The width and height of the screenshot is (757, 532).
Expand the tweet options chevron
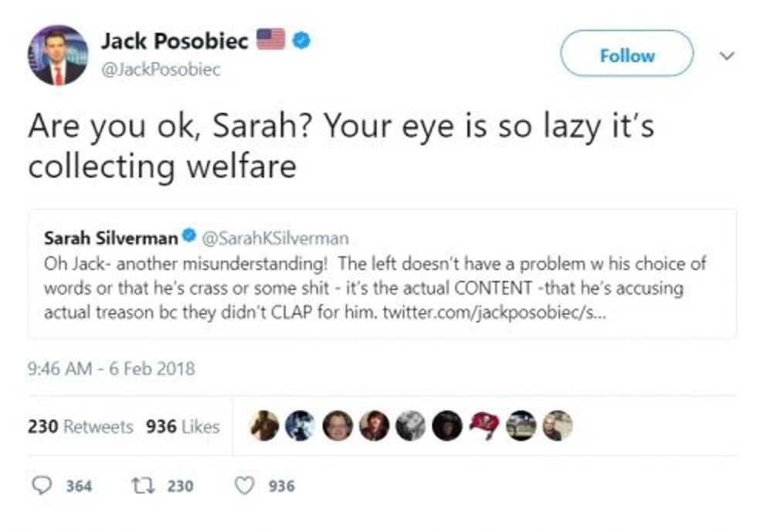[x=725, y=56]
